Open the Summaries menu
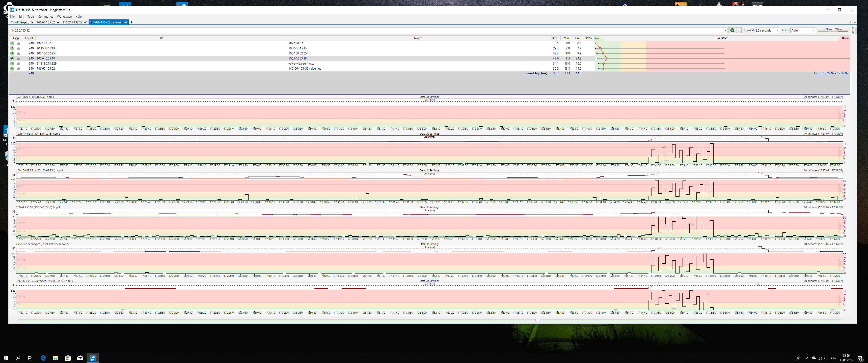The width and height of the screenshot is (868, 363). click(45, 16)
